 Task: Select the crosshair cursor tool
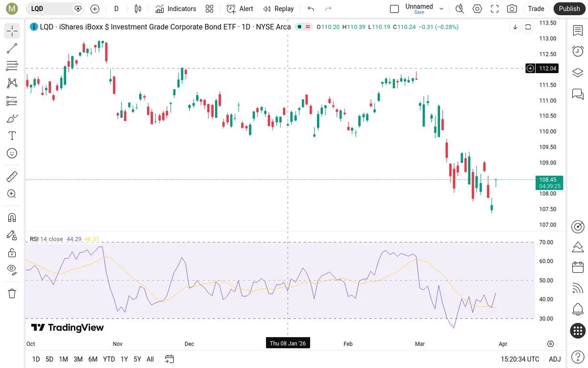click(12, 31)
